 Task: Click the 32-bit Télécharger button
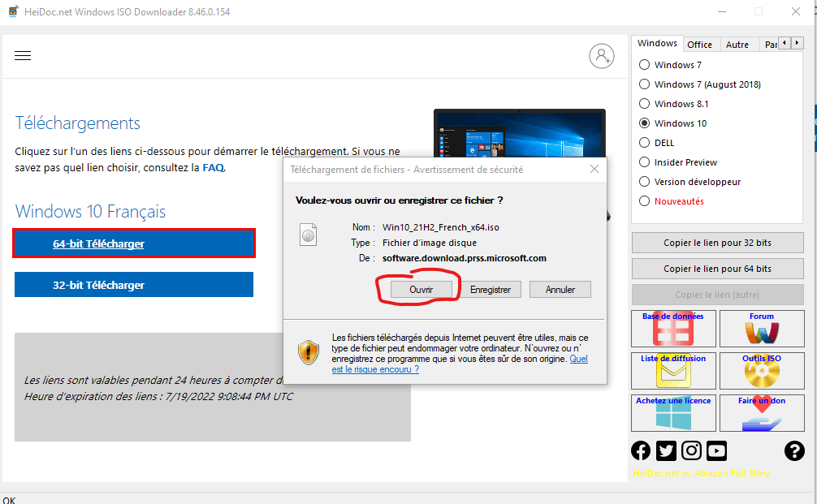point(134,285)
